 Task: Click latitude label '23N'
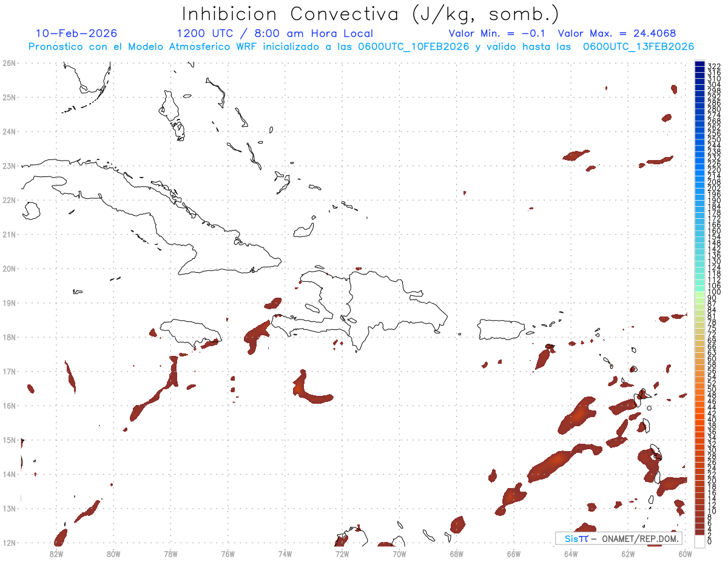(9, 166)
